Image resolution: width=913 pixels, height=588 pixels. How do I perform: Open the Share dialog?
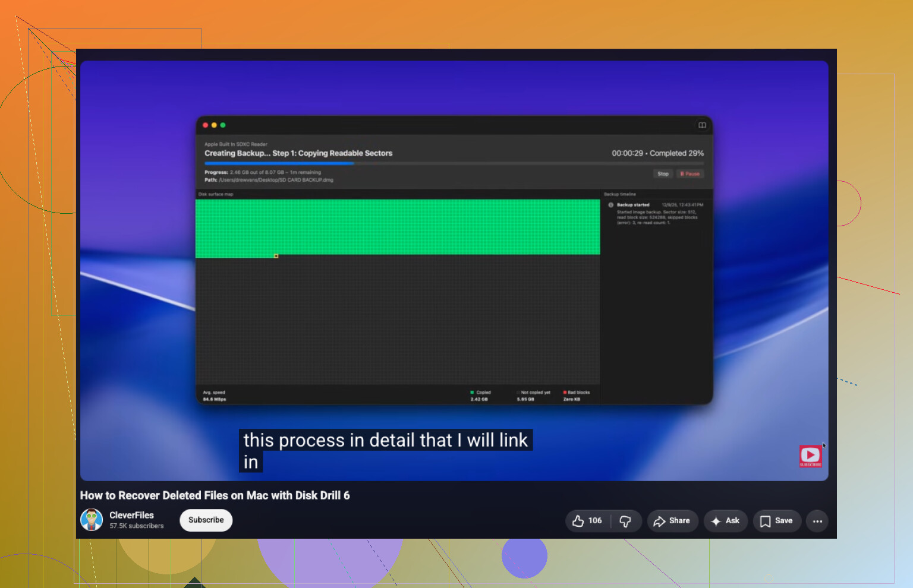672,521
